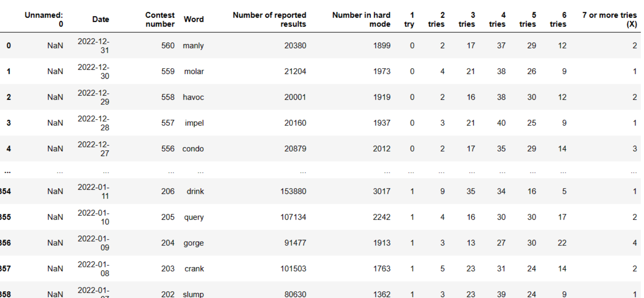Screen dimensions: 644x298
Task: Click the 'Date' column header
Action: tap(100, 19)
